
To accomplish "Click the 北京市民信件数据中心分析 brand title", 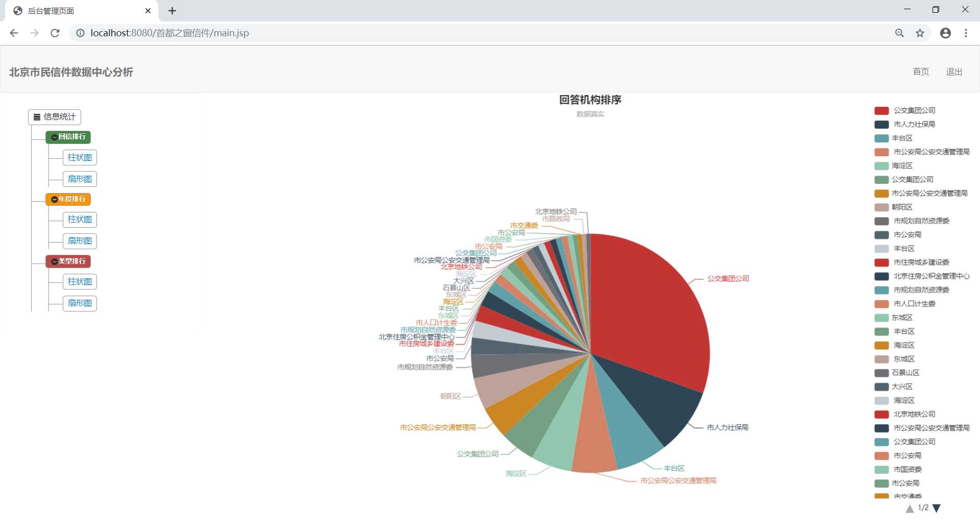I will coord(71,72).
